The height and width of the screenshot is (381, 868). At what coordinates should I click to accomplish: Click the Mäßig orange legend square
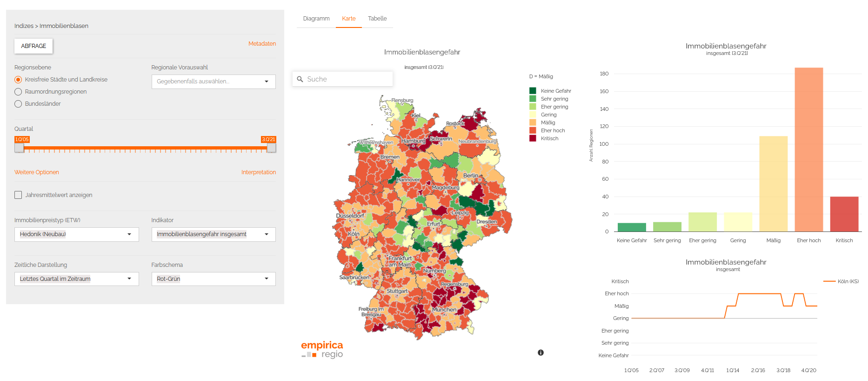coord(533,122)
